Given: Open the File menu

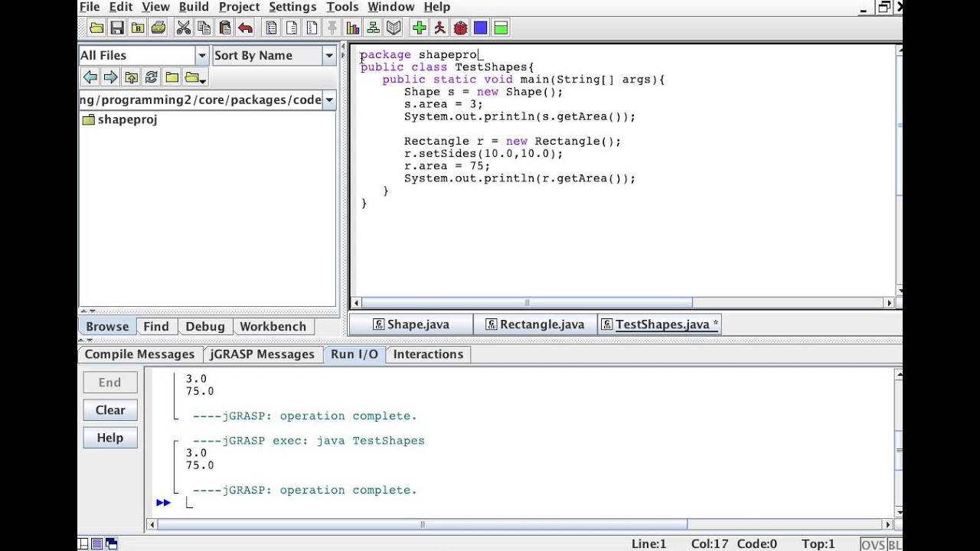Looking at the screenshot, I should 90,7.
